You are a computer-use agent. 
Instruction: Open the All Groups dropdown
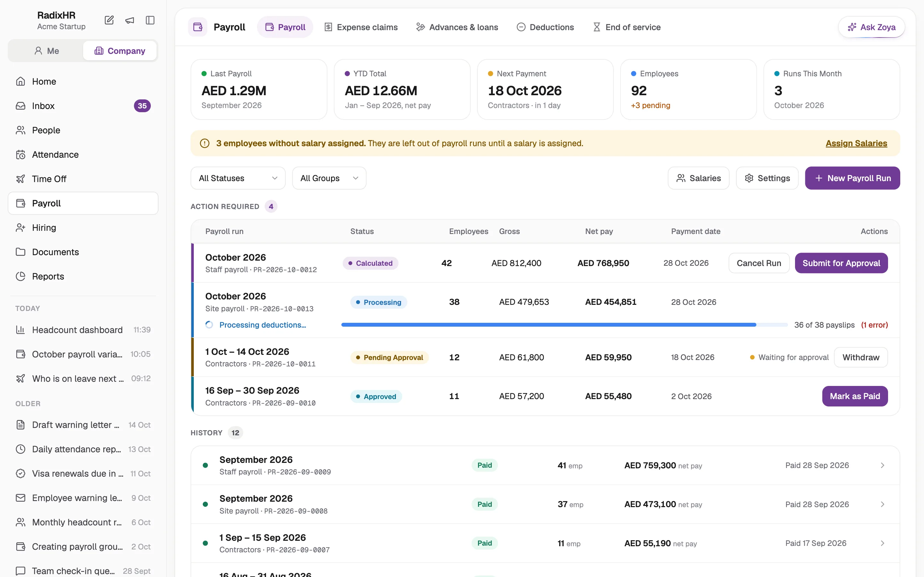coord(329,178)
